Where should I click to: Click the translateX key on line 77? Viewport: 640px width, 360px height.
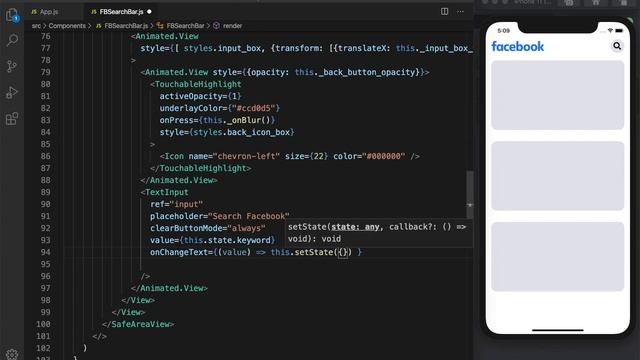click(x=362, y=48)
